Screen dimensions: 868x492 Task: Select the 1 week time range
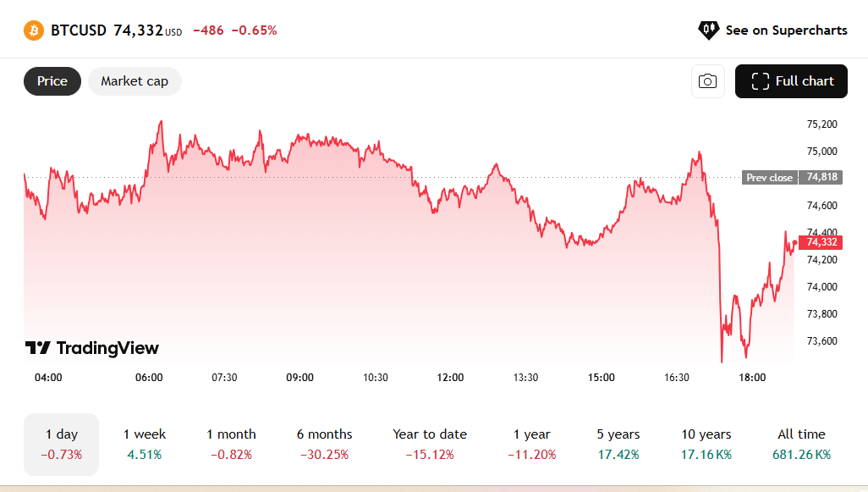[x=145, y=444]
